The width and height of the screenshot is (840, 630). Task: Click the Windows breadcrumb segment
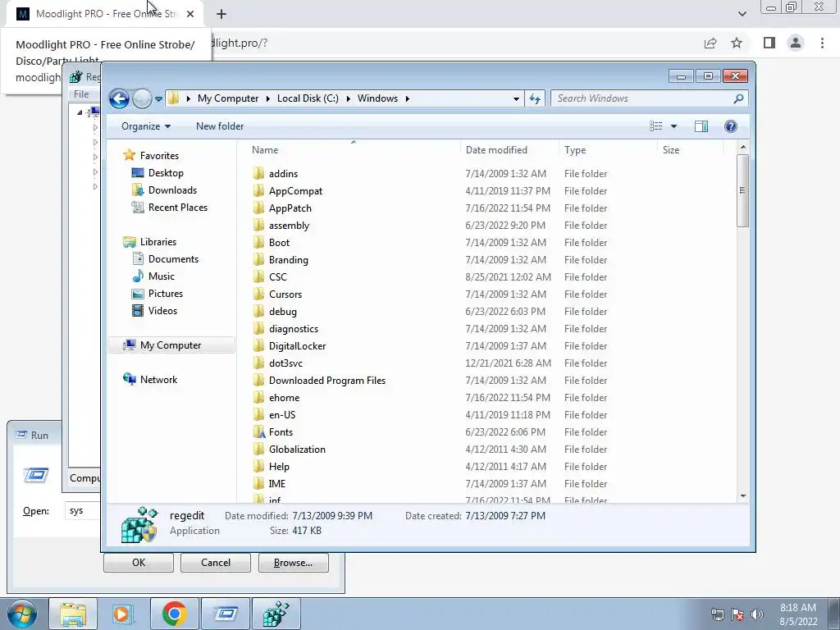(377, 98)
